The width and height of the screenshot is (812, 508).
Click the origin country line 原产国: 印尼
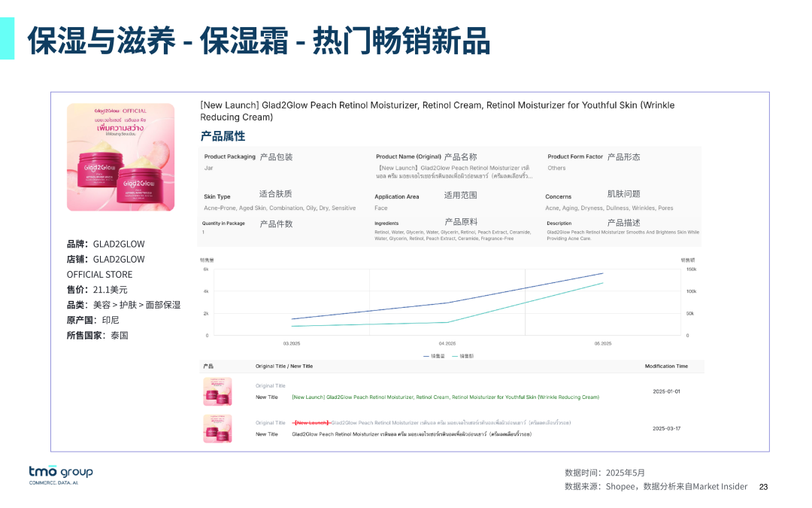coord(92,321)
